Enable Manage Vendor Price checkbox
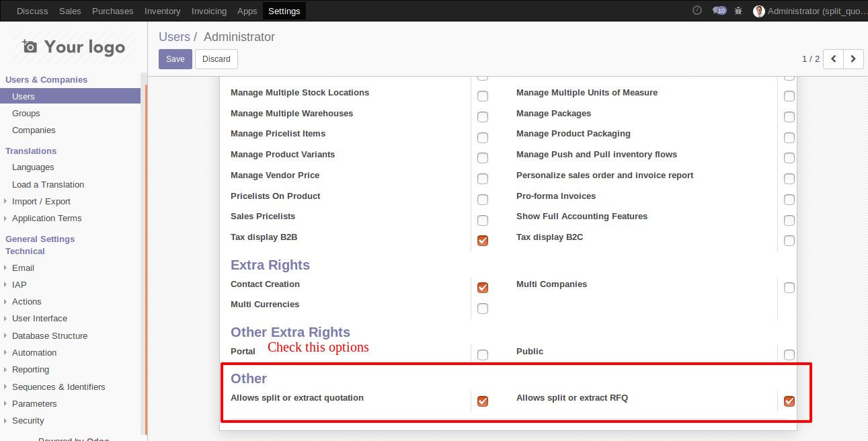 point(483,179)
